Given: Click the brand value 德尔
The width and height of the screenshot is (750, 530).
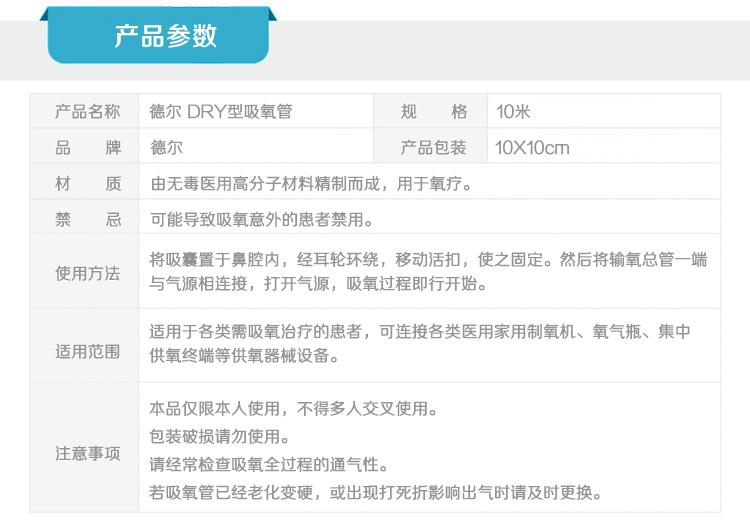Looking at the screenshot, I should [x=166, y=148].
